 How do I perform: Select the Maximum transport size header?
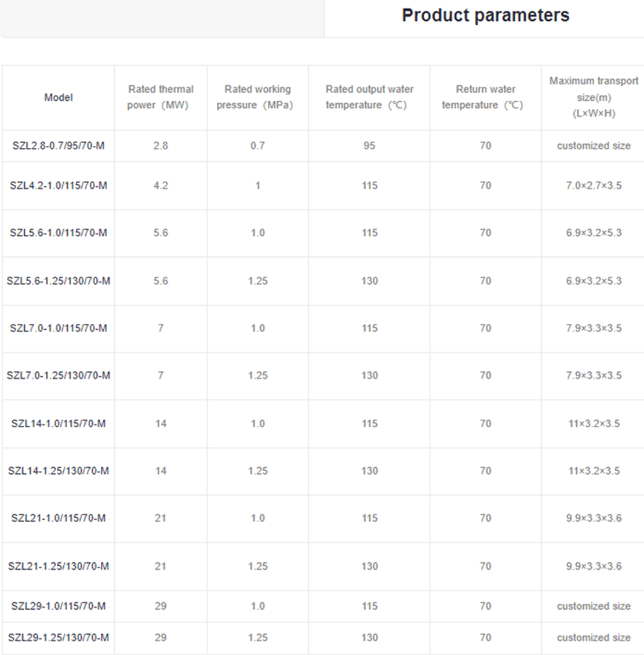coord(594,97)
